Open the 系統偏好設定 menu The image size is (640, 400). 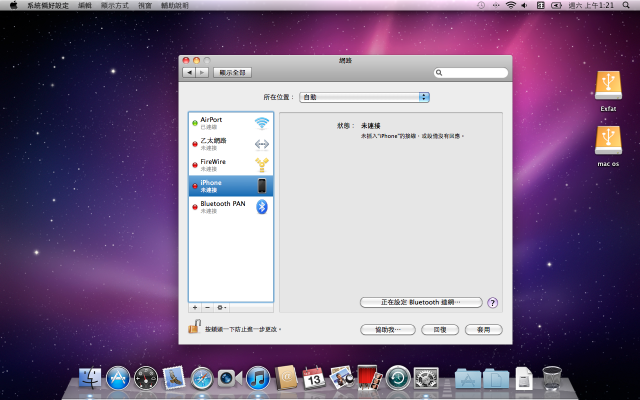click(x=48, y=5)
